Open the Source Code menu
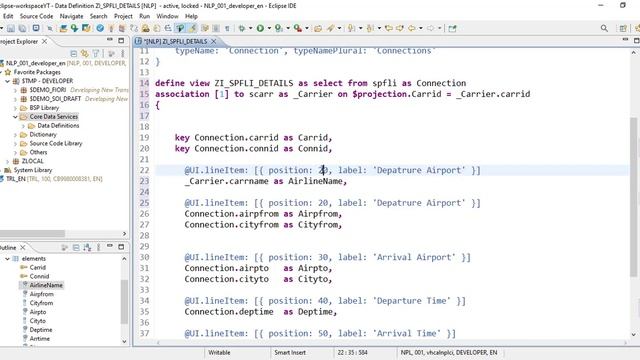Screen dimensions: 640x360 pos(36,16)
